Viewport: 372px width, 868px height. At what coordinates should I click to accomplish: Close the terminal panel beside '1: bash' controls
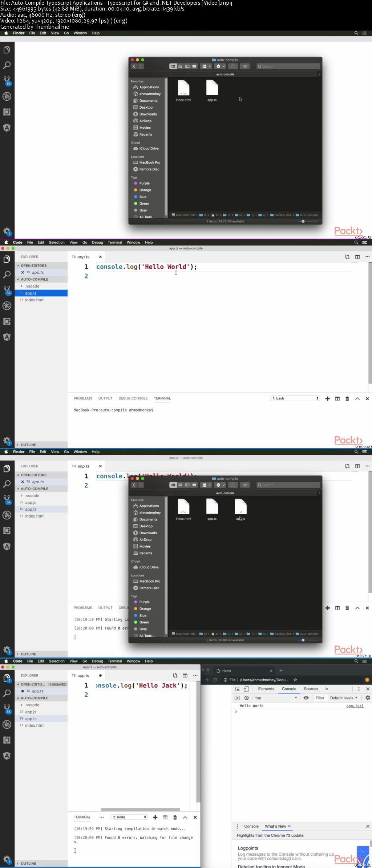367,398
